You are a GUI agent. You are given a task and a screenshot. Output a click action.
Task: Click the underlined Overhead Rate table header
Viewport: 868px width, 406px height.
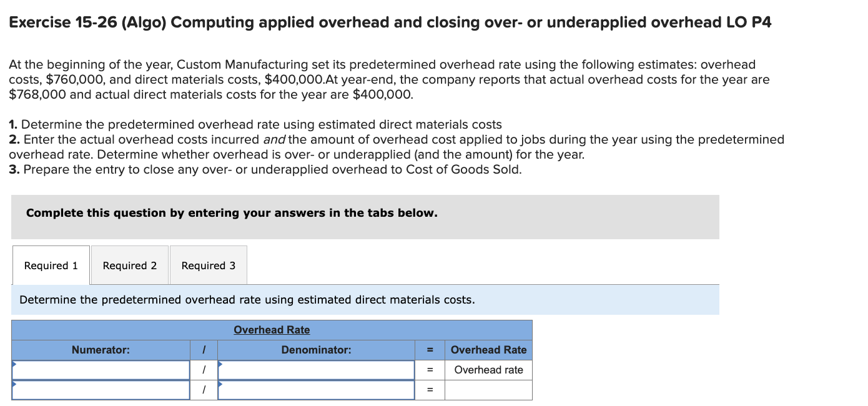click(271, 330)
